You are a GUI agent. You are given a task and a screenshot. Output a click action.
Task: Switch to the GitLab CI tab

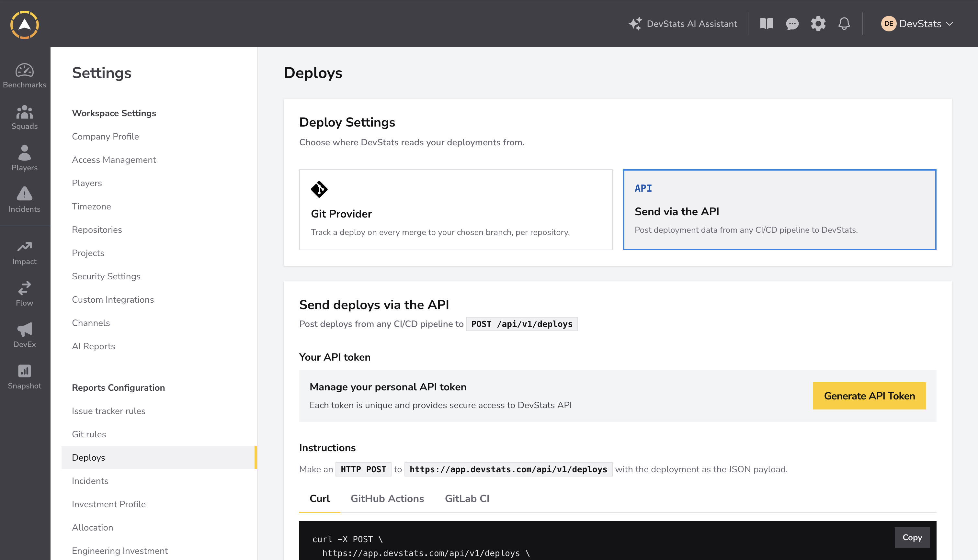pyautogui.click(x=467, y=498)
